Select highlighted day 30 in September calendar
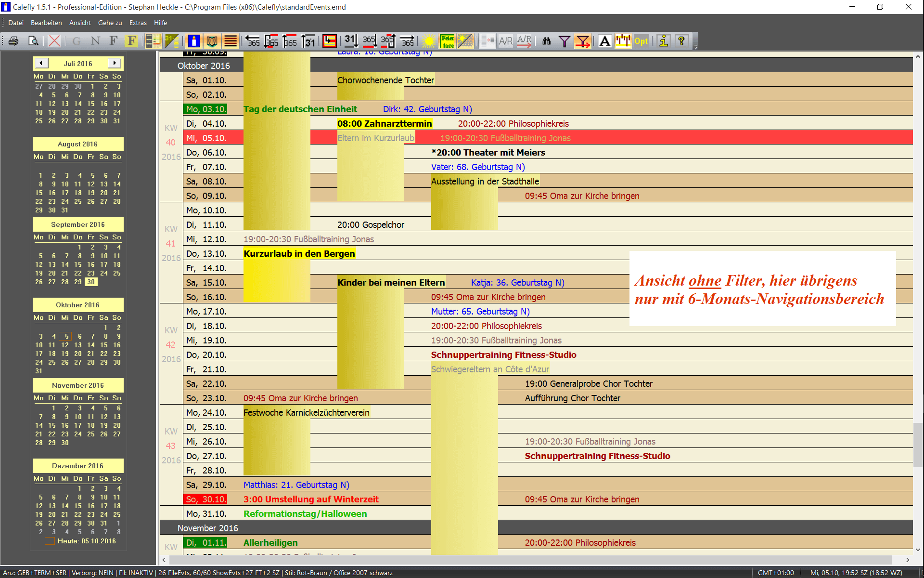 (91, 282)
